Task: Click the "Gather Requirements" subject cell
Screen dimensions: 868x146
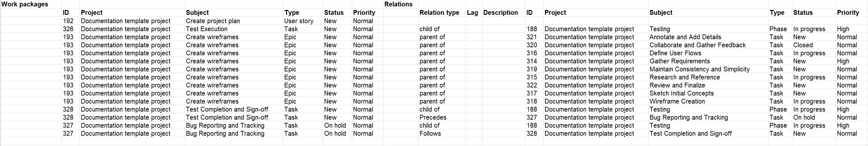Action: coord(680,61)
